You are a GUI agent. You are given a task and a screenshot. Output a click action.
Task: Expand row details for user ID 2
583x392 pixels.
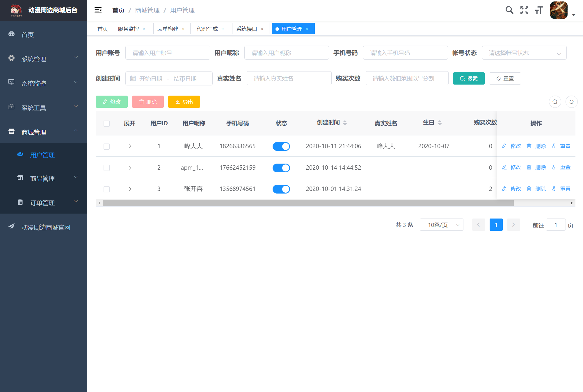130,168
